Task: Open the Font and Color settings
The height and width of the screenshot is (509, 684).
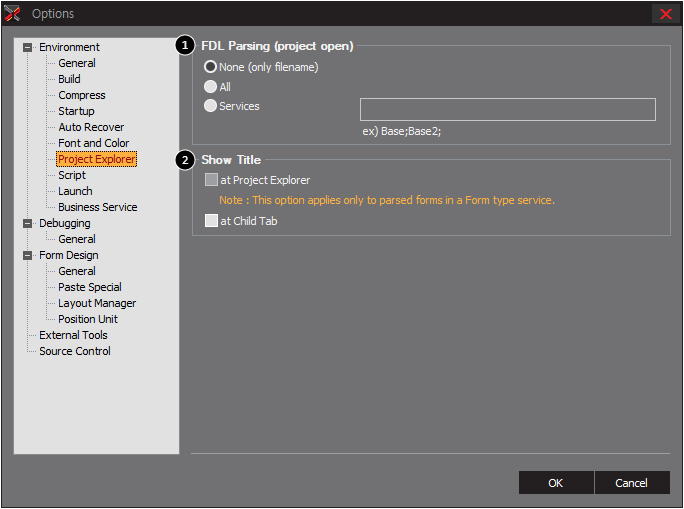Action: [x=93, y=143]
